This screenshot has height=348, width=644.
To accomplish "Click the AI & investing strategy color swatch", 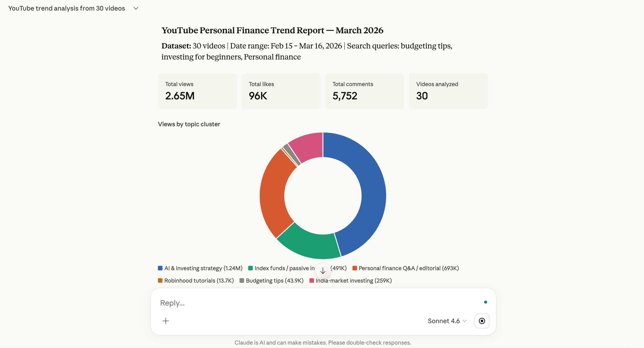I will point(160,268).
